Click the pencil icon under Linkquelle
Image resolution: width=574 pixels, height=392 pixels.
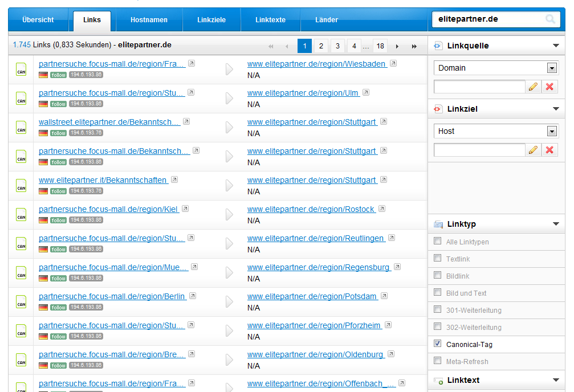point(534,87)
